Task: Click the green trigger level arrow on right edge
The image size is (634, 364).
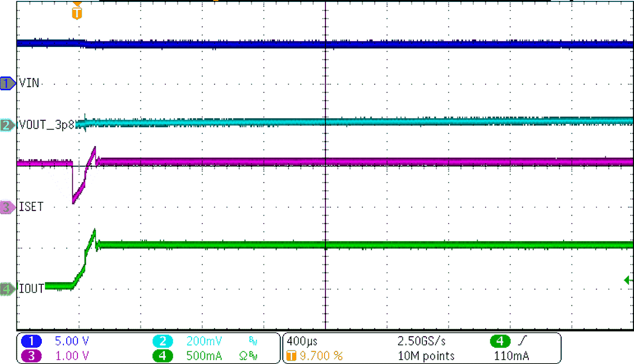Action: (628, 279)
